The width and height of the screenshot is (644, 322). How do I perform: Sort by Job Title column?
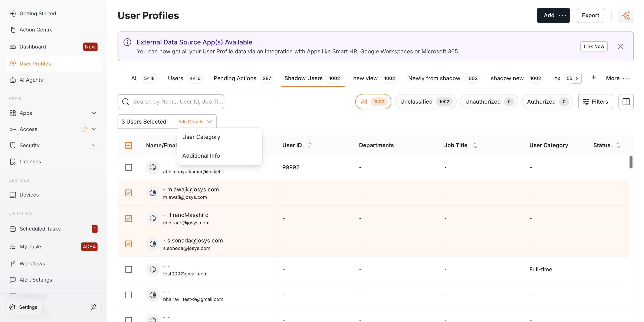tap(475, 145)
